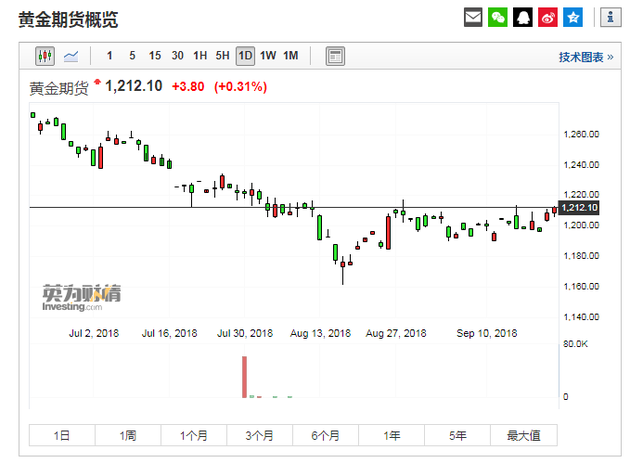
Task: Select the 1W interval
Action: (268, 56)
